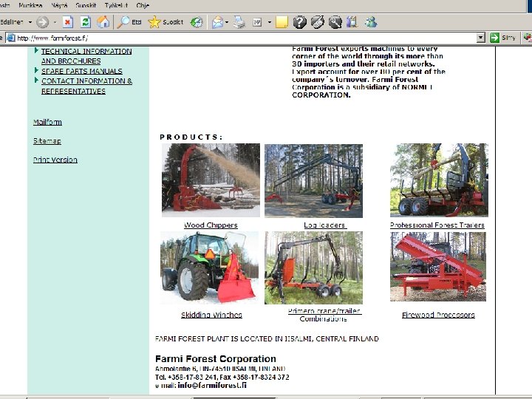Click the PRODUCTS: heading text
The height and width of the screenshot is (399, 532).
click(191, 137)
